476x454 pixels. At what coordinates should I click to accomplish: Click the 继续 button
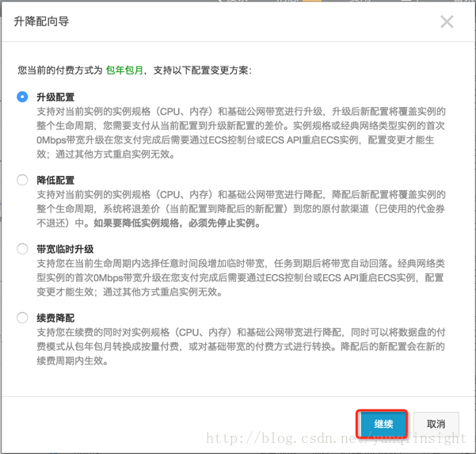(383, 424)
